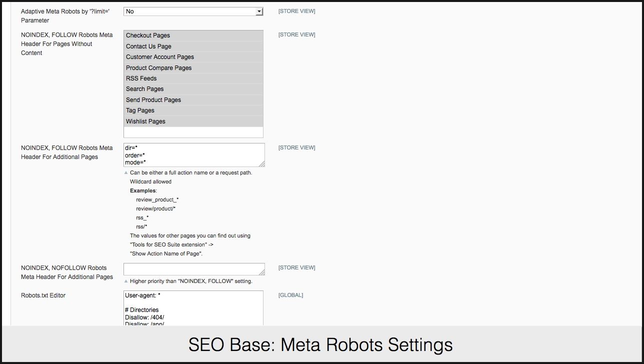Click the "Tag Pages" list item

(x=193, y=110)
